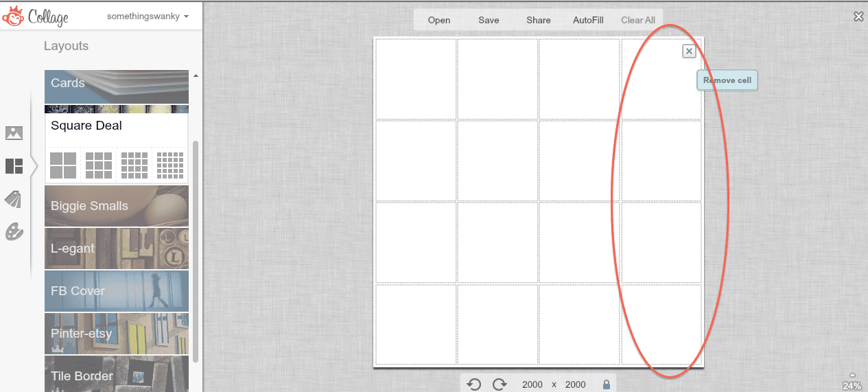The height and width of the screenshot is (392, 868).
Task: Remove the top-right cell with X
Action: point(689,51)
